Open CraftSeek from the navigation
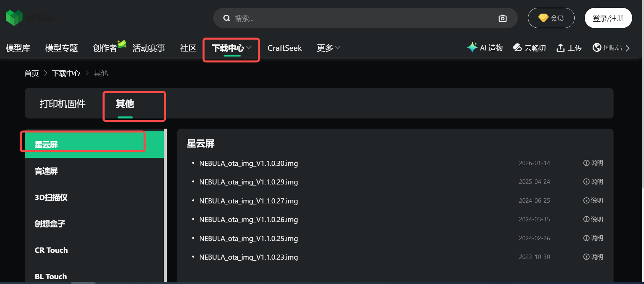This screenshot has width=644, height=284. click(285, 48)
